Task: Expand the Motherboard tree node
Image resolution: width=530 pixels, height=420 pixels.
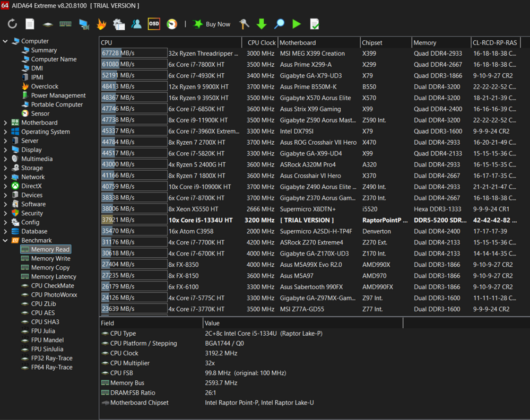Action: pos(5,123)
